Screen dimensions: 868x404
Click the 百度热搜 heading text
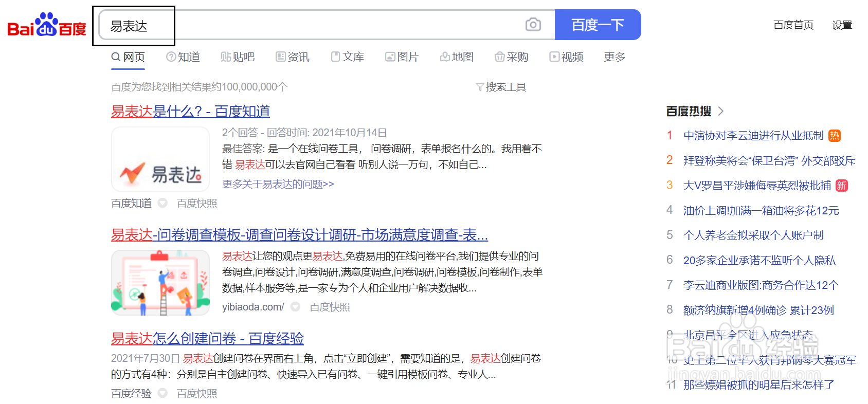pos(689,111)
